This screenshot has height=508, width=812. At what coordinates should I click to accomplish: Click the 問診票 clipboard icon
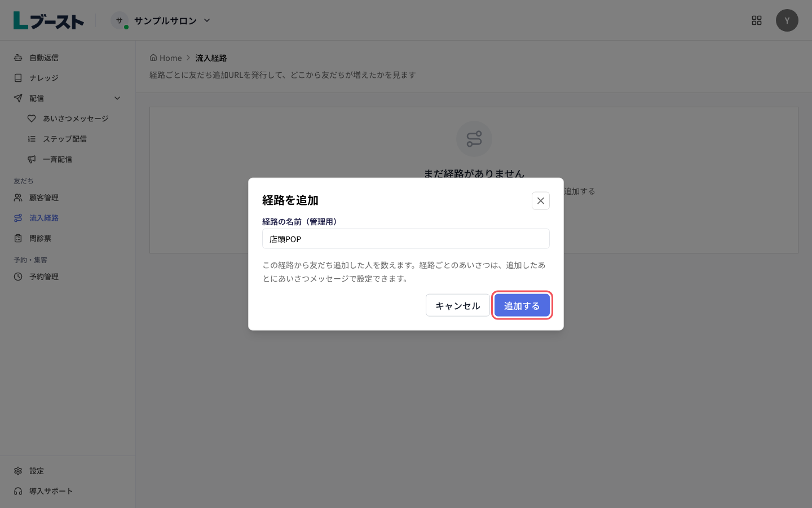(x=18, y=238)
